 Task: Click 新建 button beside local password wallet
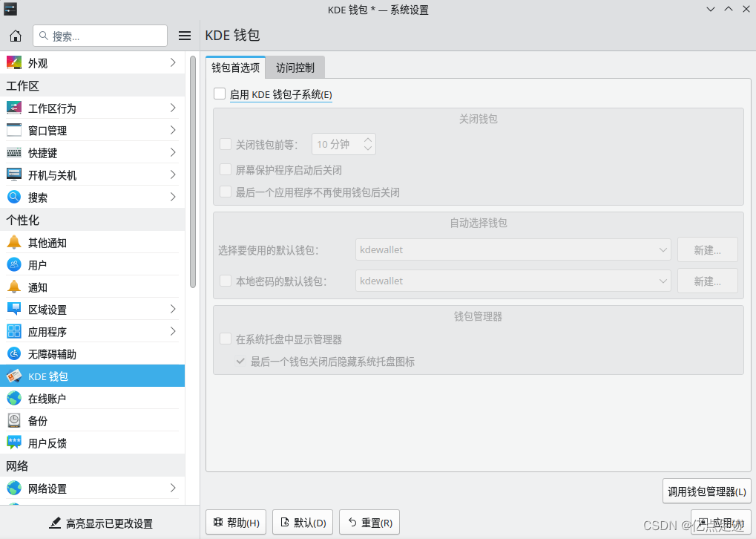(x=707, y=281)
